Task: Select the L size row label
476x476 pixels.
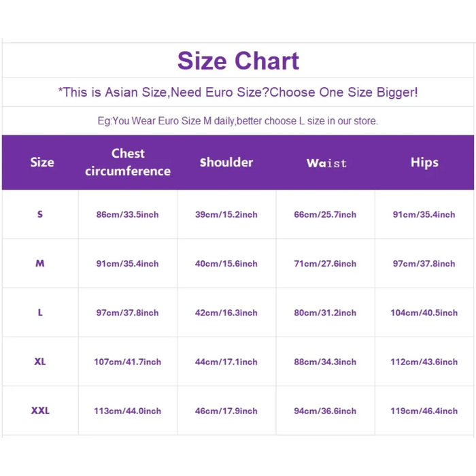Action: pyautogui.click(x=40, y=313)
